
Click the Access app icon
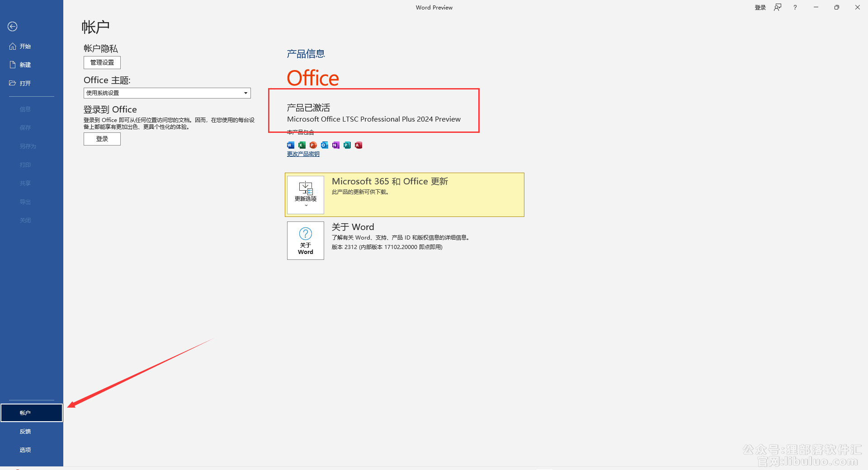pyautogui.click(x=359, y=145)
